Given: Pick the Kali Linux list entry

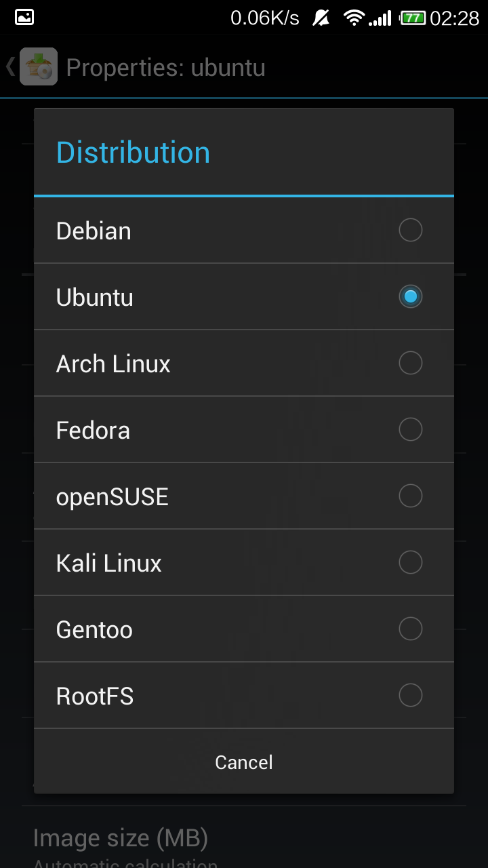Looking at the screenshot, I should (x=244, y=563).
